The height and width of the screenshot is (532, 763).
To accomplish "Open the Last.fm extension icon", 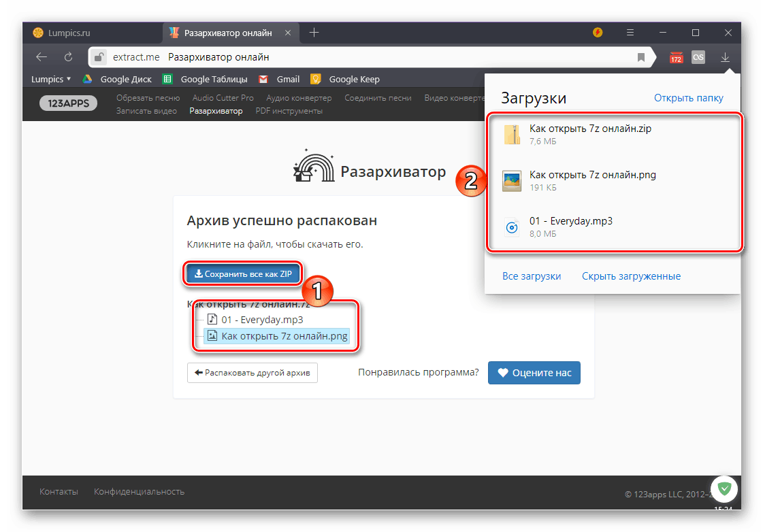I will (x=698, y=57).
